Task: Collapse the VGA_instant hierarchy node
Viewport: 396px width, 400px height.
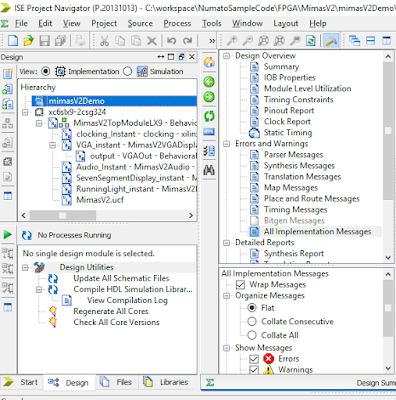Action: 52,145
